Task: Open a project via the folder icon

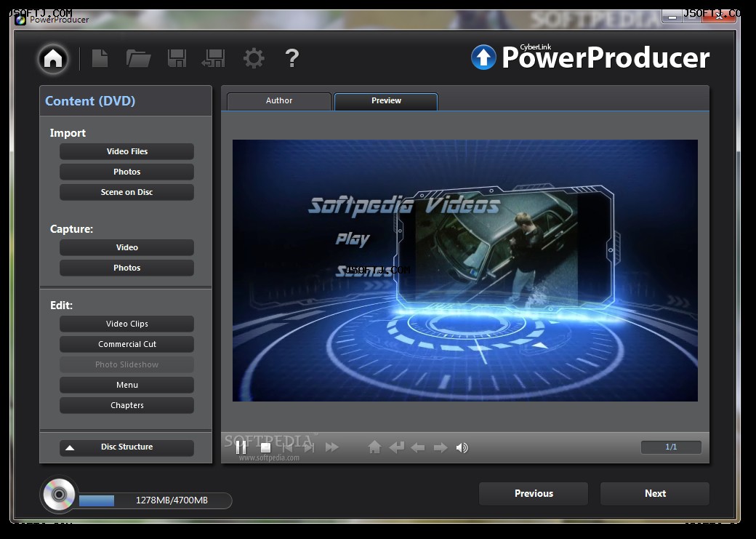Action: (x=138, y=58)
